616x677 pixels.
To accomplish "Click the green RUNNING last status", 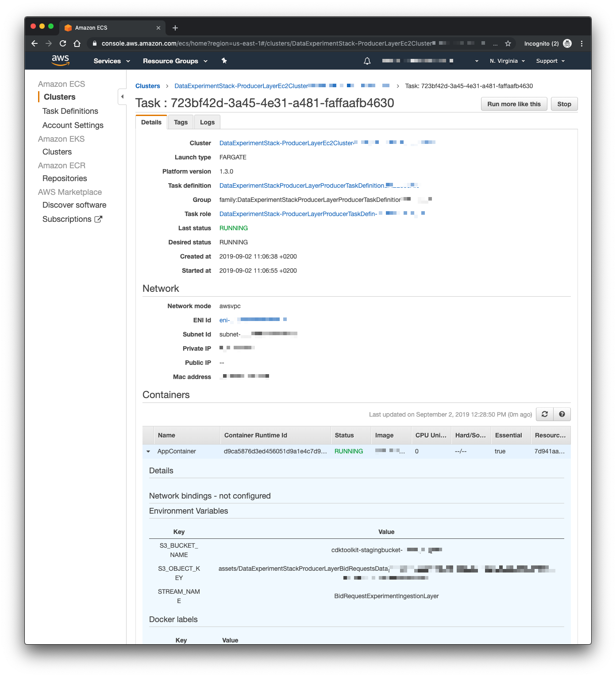I will pos(234,228).
